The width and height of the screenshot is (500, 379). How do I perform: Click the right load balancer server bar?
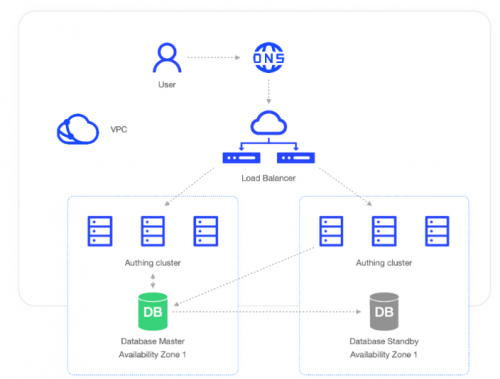pyautogui.click(x=296, y=158)
